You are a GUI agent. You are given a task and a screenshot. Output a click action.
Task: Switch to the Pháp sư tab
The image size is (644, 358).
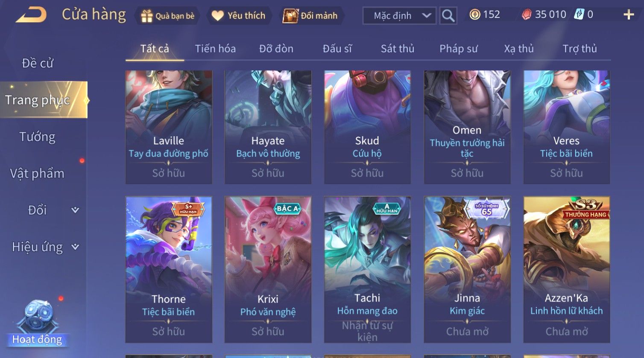[459, 49]
